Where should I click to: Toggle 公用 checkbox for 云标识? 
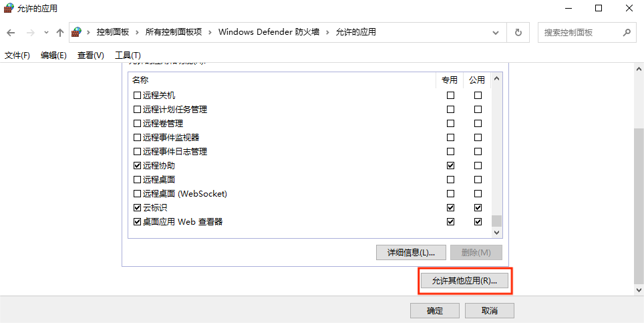pos(478,207)
